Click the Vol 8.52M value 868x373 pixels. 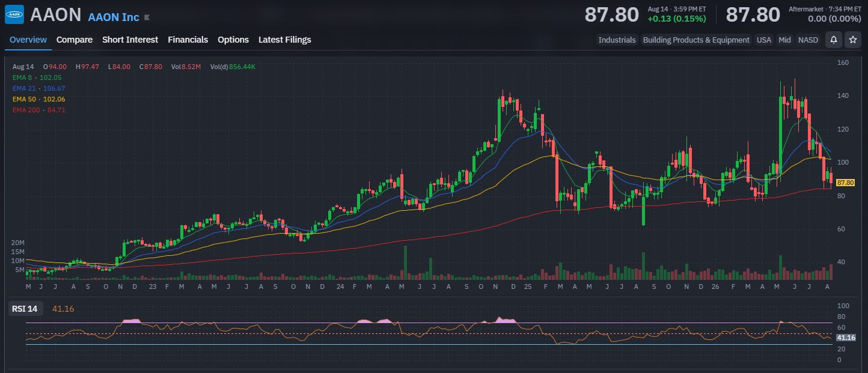[186, 67]
